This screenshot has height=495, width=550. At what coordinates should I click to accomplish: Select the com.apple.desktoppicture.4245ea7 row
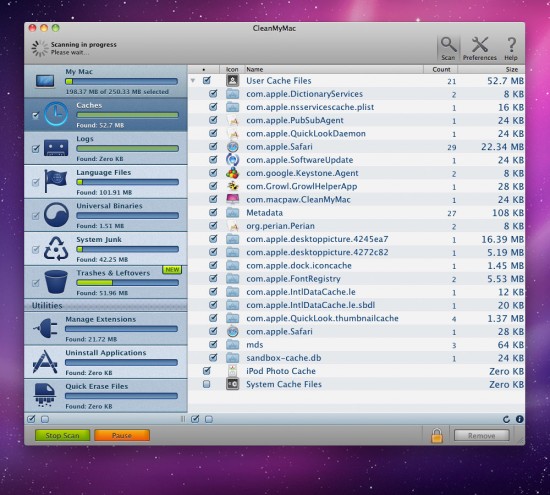click(356, 239)
